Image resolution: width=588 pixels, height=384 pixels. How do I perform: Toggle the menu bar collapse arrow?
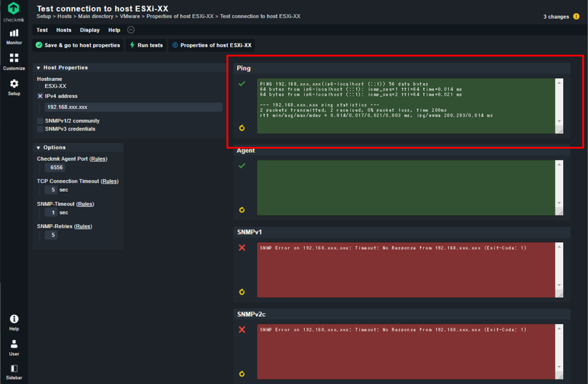(131, 30)
